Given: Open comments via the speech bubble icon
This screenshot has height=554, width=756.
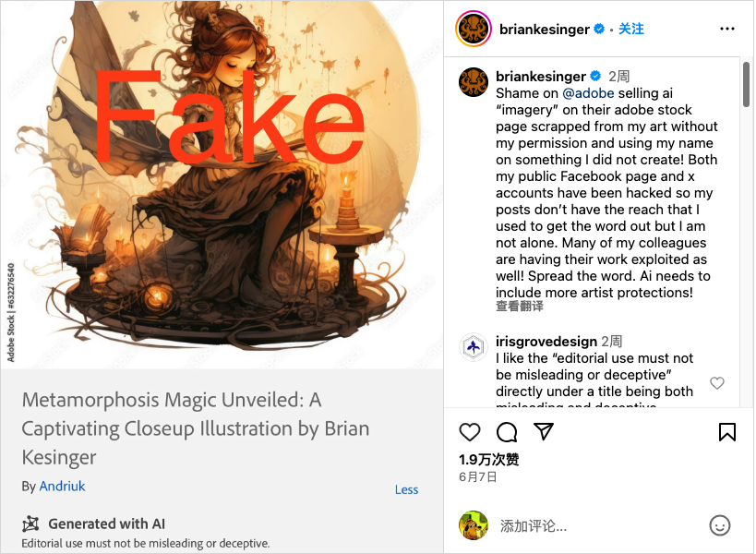Looking at the screenshot, I should tap(507, 432).
